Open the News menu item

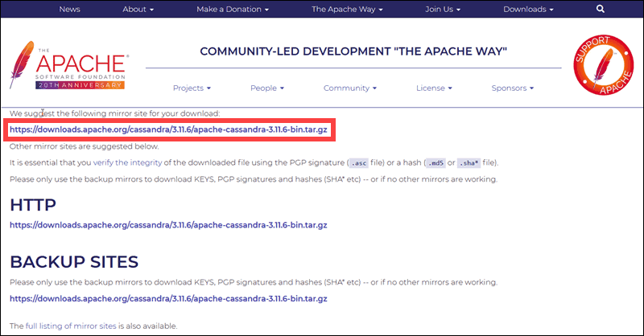(x=69, y=9)
